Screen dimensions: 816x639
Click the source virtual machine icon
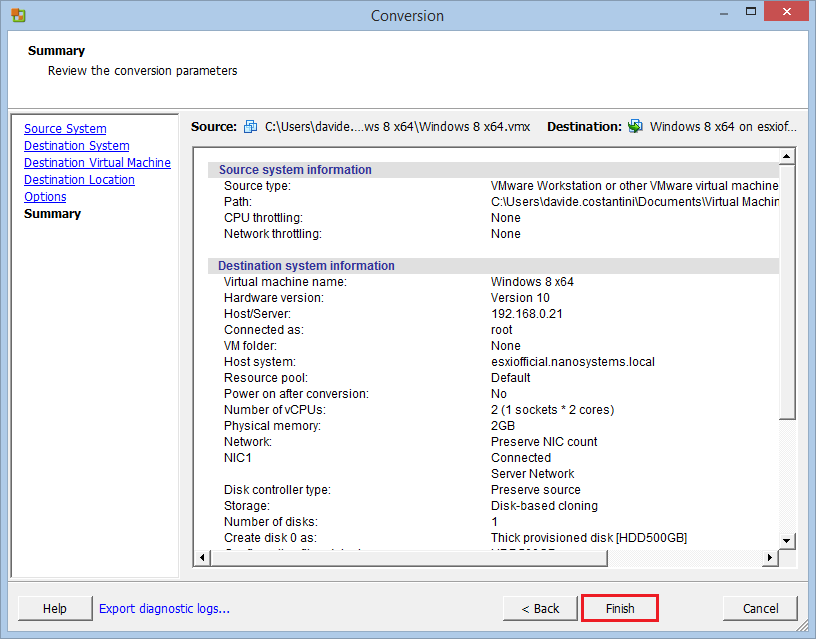pyautogui.click(x=250, y=126)
